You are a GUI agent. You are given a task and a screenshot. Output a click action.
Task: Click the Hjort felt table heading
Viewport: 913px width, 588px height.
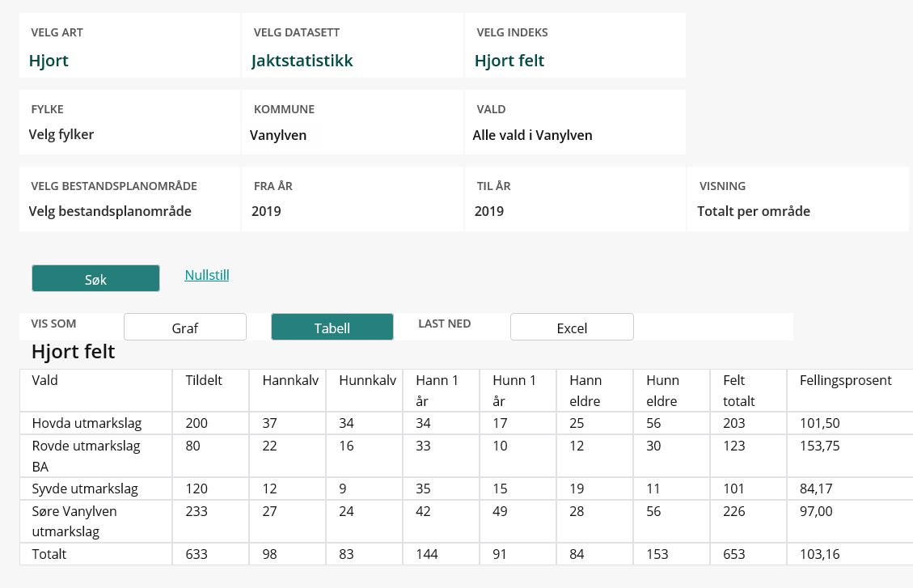(74, 352)
